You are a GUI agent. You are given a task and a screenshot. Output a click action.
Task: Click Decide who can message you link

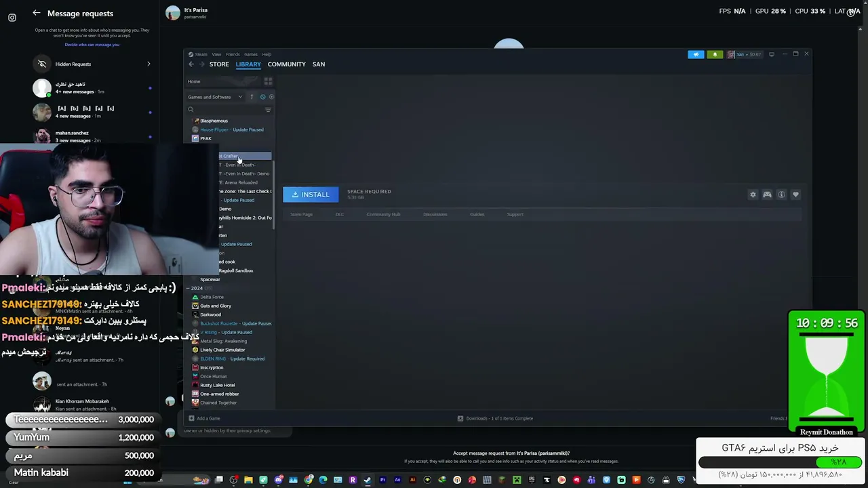92,45
